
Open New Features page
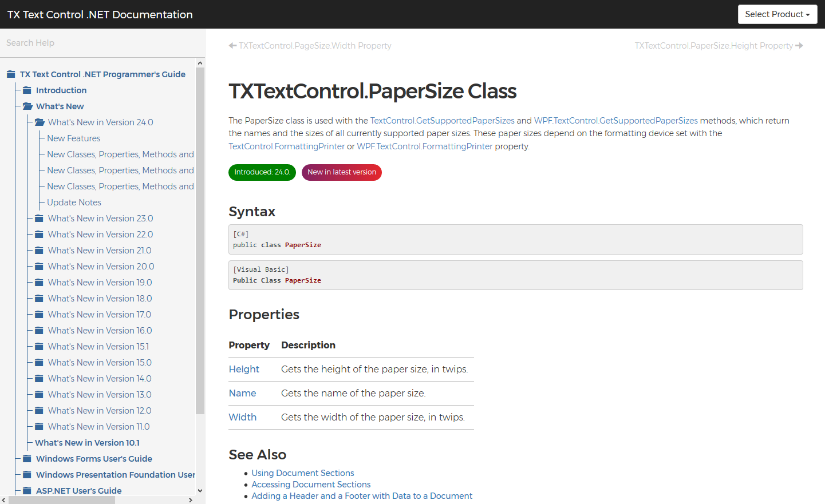(74, 138)
